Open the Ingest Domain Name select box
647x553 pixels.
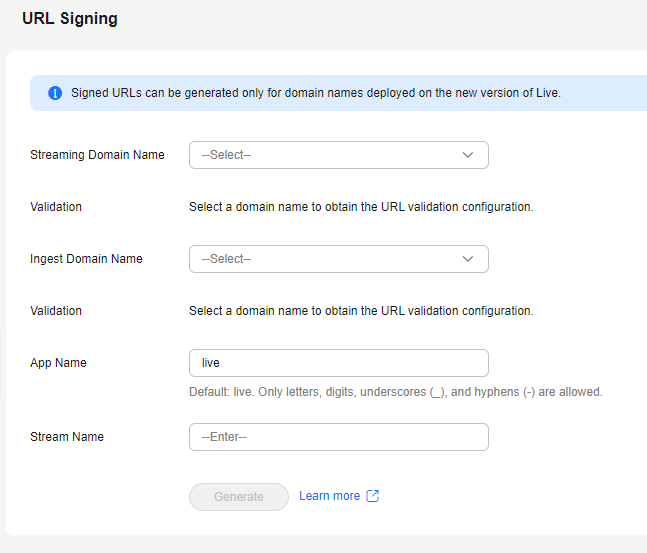[339, 259]
